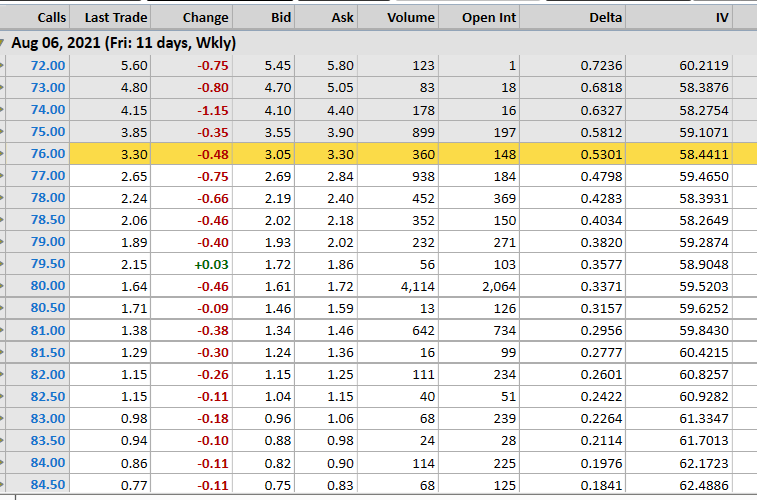Open the 77.00 strike call
The image size is (757, 500).
pyautogui.click(x=48, y=176)
